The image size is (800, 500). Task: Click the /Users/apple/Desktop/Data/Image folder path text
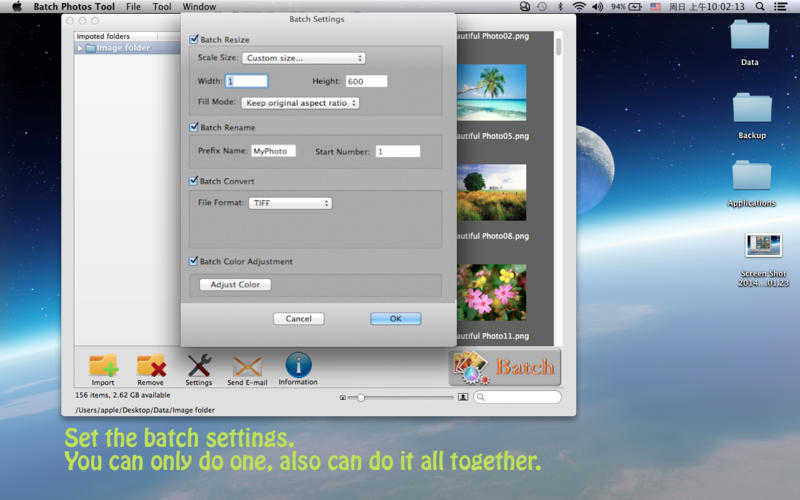point(145,410)
